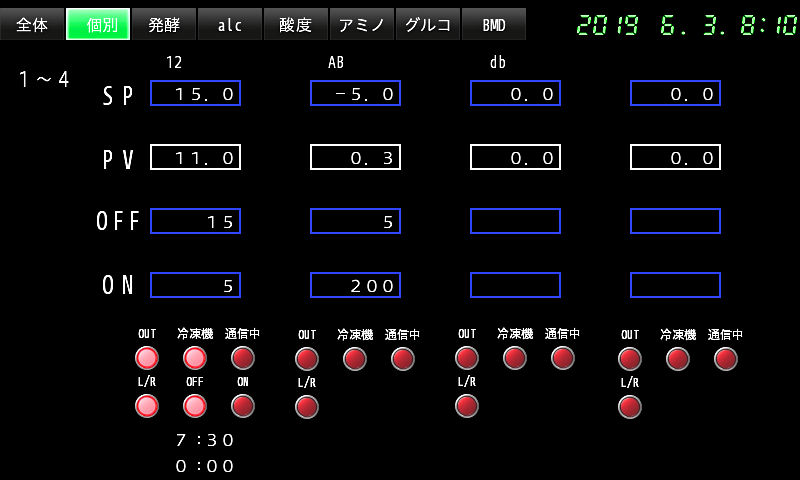Click the OUT indicator lamp under channel 12
Image resolution: width=800 pixels, height=480 pixels.
point(147,358)
